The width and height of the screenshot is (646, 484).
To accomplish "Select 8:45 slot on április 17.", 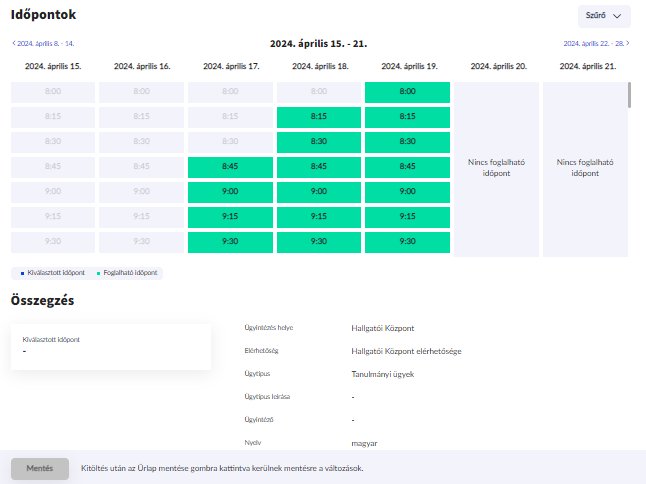I will 230,167.
